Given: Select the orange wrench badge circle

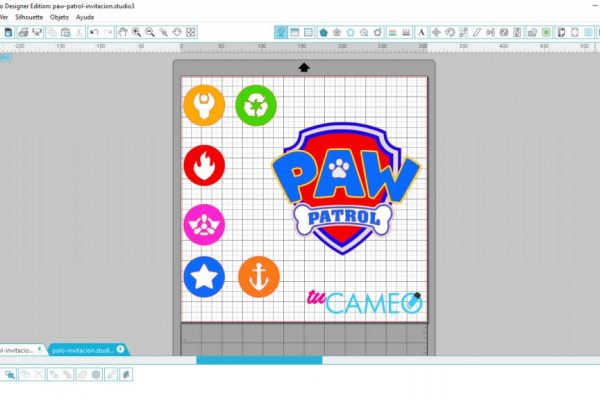Looking at the screenshot, I should pos(204,105).
